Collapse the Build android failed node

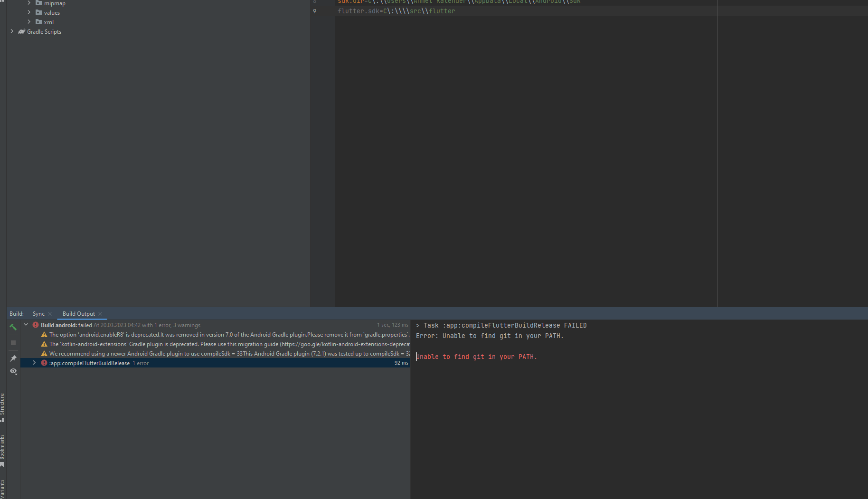[26, 325]
